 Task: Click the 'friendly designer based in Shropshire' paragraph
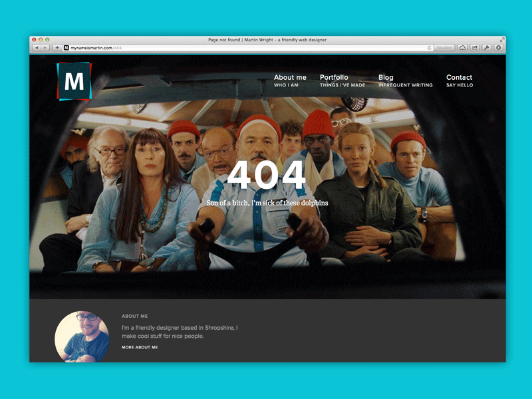(180, 332)
